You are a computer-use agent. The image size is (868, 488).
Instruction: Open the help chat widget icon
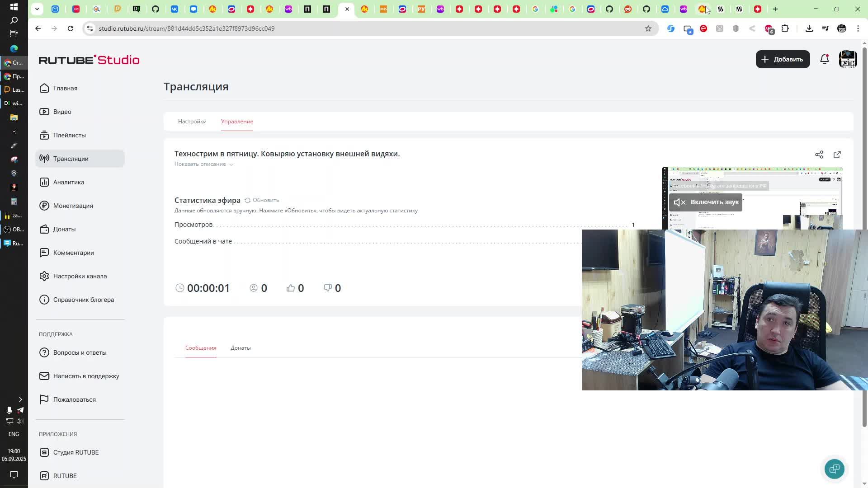tap(834, 469)
